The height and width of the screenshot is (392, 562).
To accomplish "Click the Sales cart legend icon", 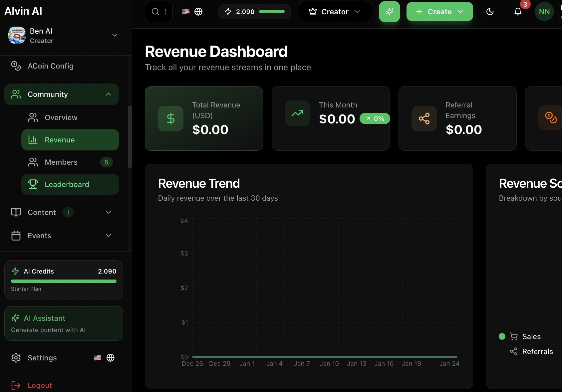I will coord(514,336).
